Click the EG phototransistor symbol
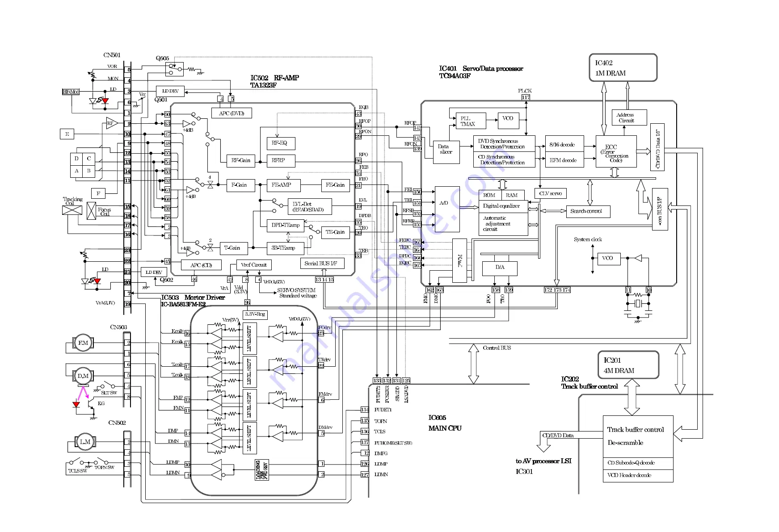Image resolution: width=779 pixels, height=532 pixels. click(x=91, y=404)
